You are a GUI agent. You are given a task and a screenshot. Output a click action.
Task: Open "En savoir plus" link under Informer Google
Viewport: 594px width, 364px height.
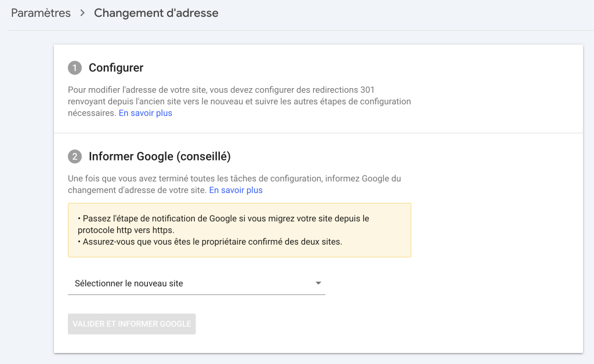[236, 190]
